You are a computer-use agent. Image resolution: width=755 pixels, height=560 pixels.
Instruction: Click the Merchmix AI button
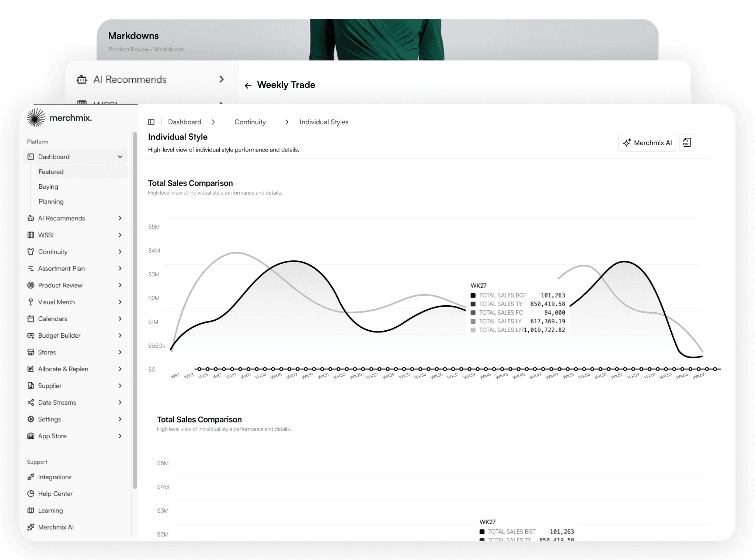(647, 143)
